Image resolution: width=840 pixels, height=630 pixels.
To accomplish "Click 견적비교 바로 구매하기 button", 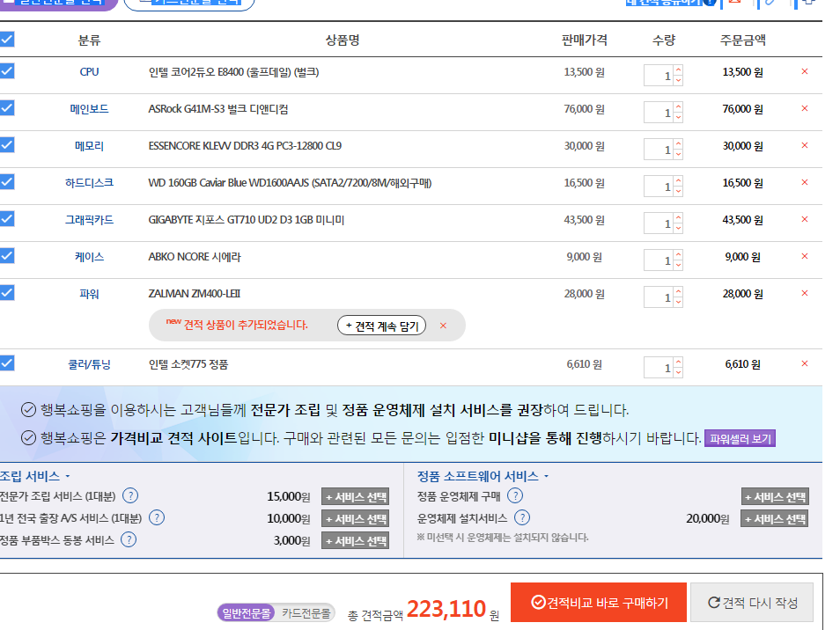I will point(599,603).
